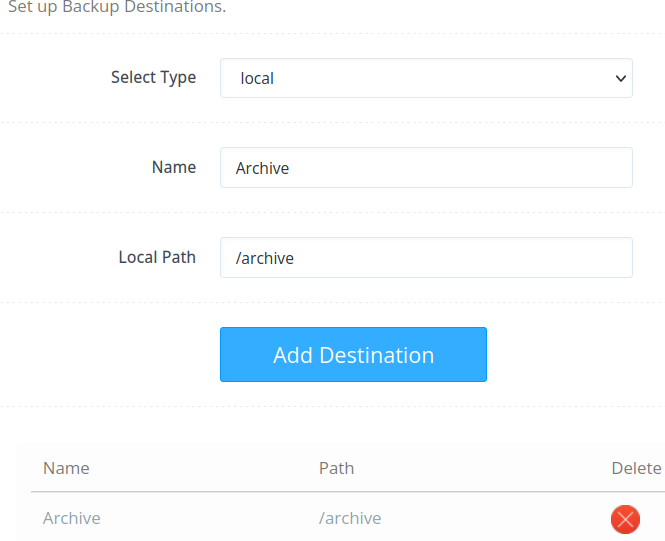
Task: Select the 'local' value in type box
Action: point(258,78)
